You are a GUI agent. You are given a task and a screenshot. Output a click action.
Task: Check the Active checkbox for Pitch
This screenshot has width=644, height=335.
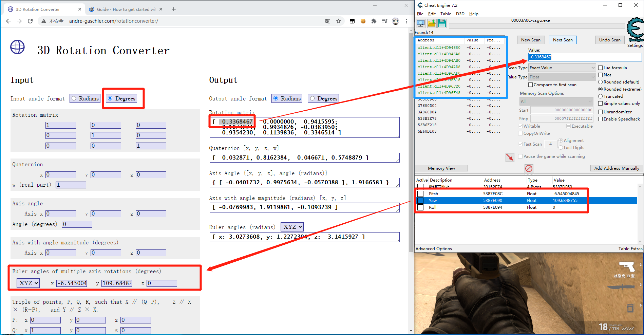(420, 193)
